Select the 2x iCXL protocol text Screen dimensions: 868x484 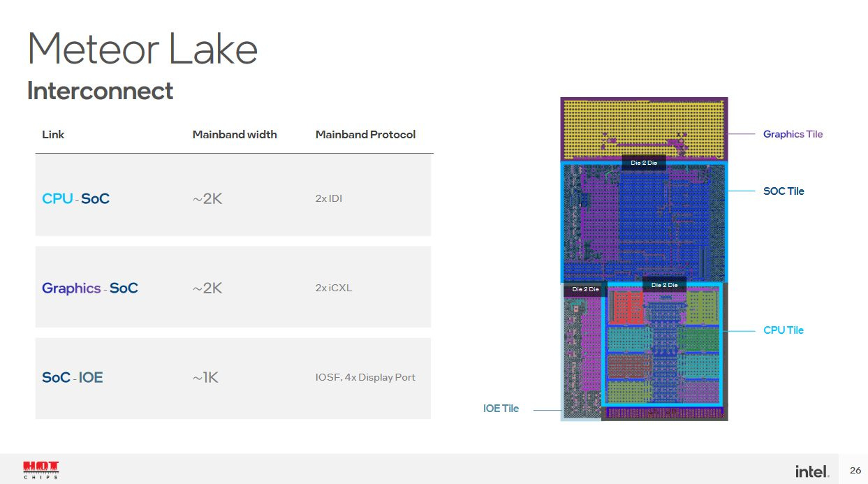point(334,288)
